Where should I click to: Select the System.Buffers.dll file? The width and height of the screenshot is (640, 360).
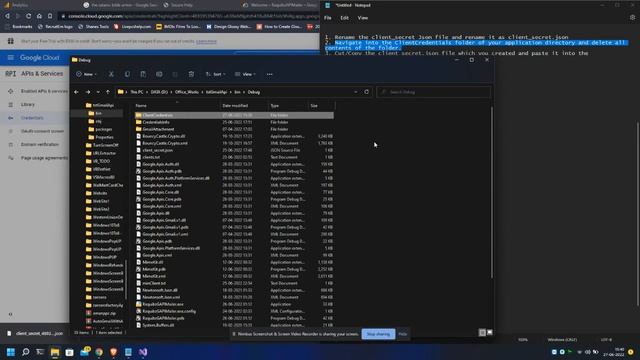point(158,325)
